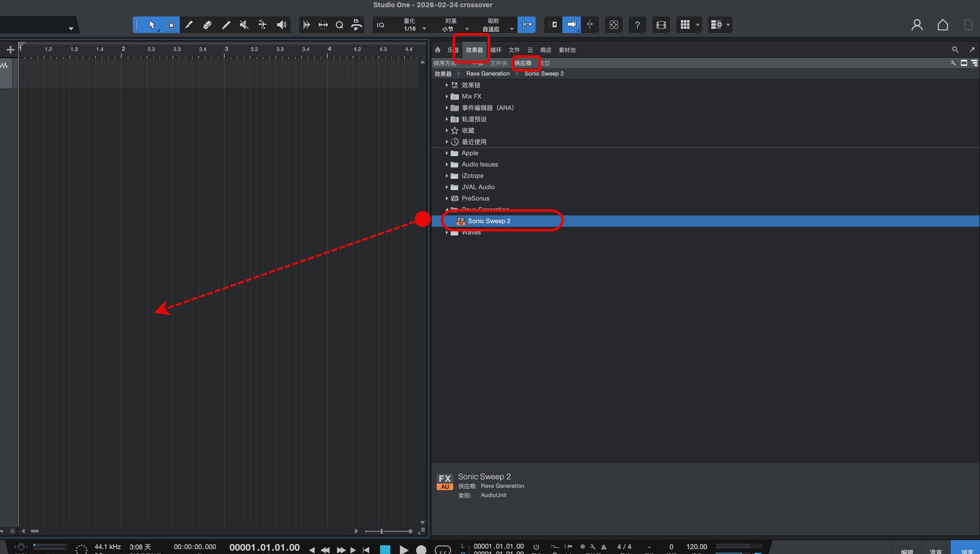Toggle the transport loop button

442,550
